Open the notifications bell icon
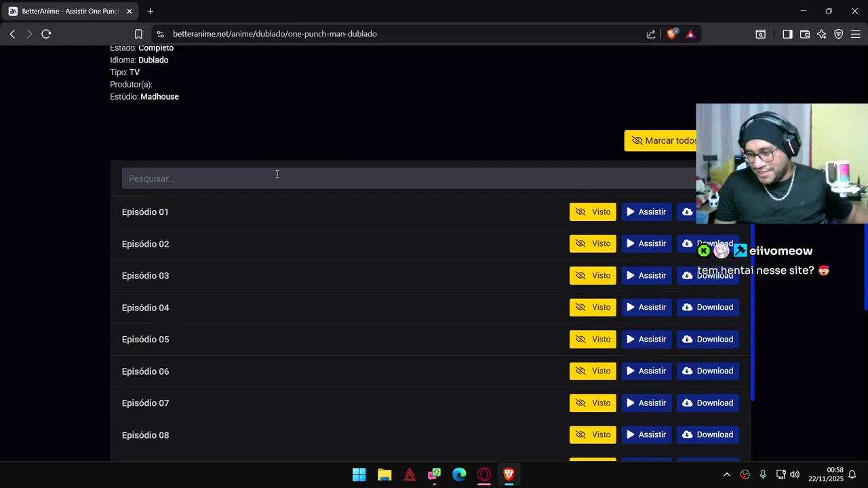 coord(853,474)
